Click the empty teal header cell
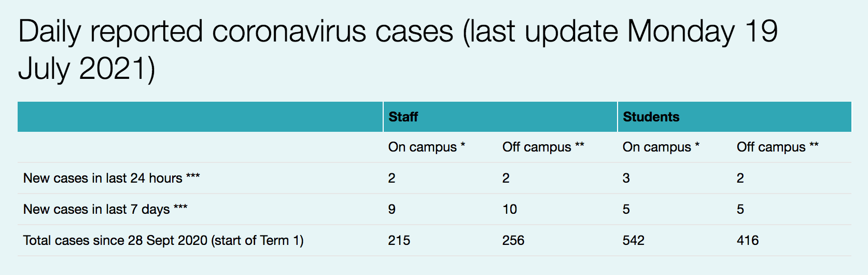Image resolution: width=868 pixels, height=275 pixels. [200, 117]
